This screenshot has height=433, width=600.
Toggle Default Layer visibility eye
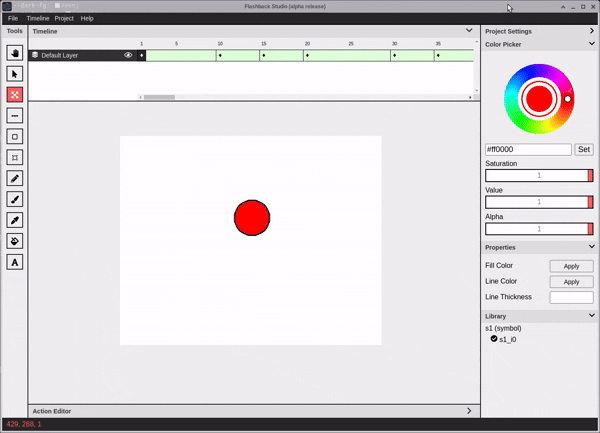tap(128, 55)
